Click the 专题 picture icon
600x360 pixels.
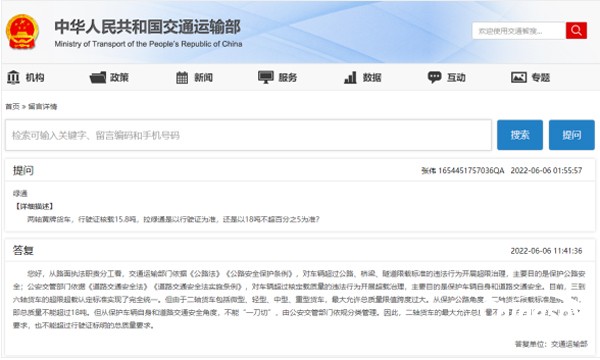519,78
